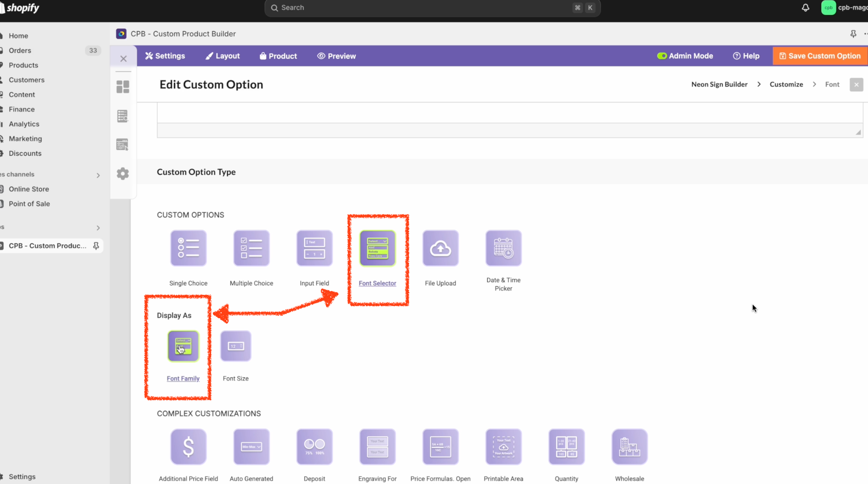Select the Font Selector option icon

[377, 248]
